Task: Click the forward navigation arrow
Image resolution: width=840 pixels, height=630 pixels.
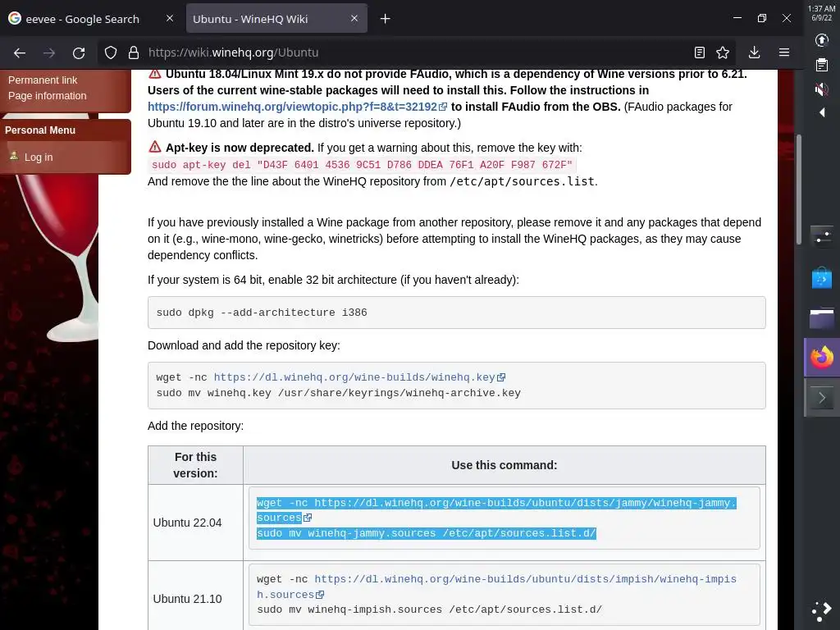Action: [49, 52]
